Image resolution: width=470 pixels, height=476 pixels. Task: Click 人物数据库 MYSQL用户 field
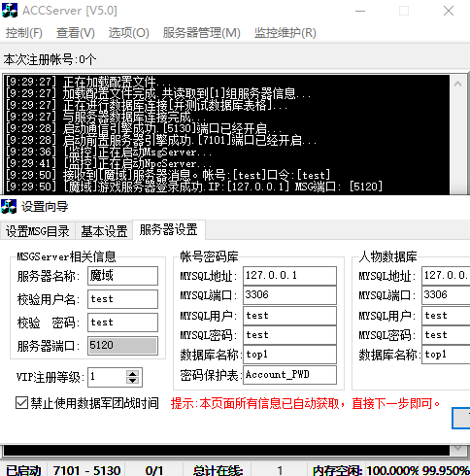pyautogui.click(x=446, y=316)
